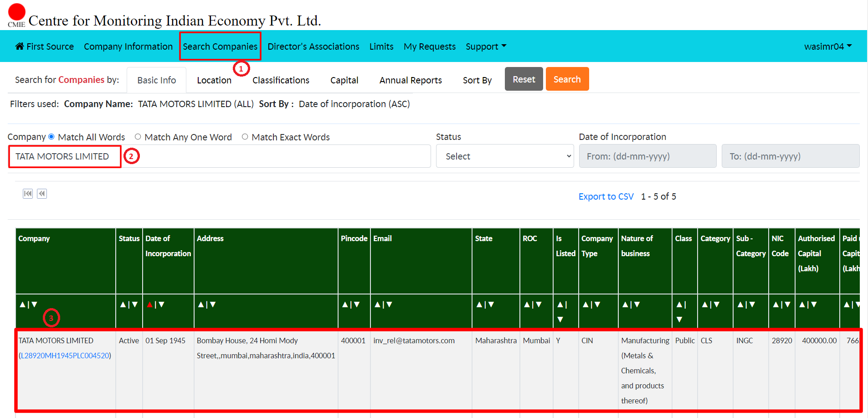Viewport: 868px width, 418px height.
Task: Open Director's Associations page
Action: tap(313, 46)
